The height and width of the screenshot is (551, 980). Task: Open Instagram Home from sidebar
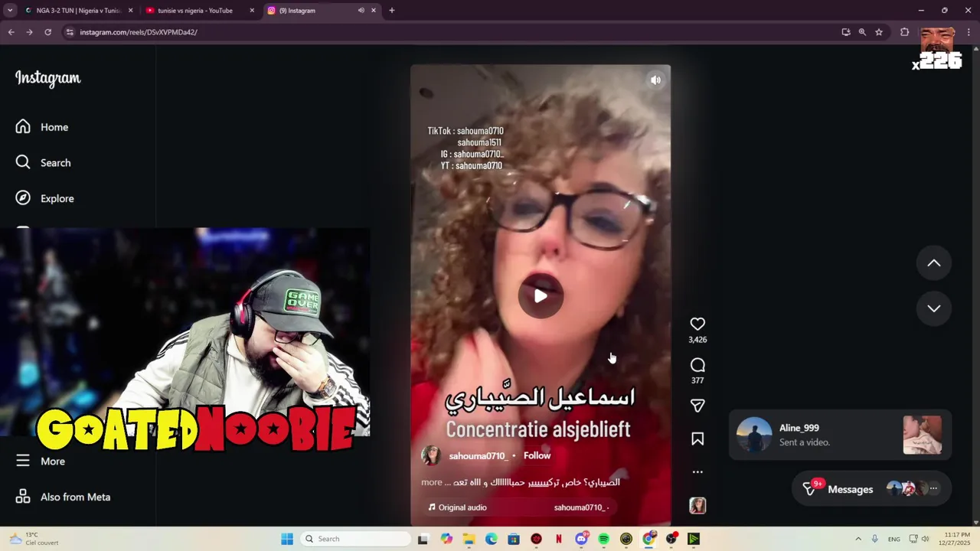click(x=42, y=127)
